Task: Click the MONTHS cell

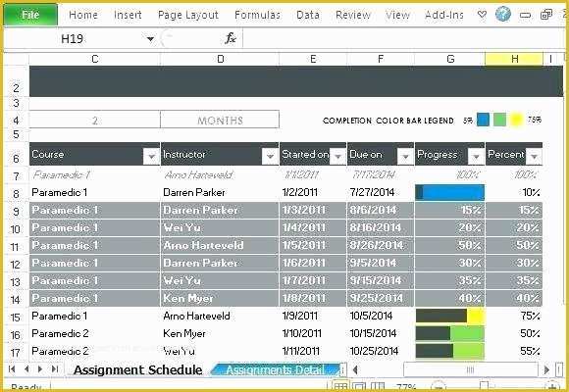Action: pos(220,120)
